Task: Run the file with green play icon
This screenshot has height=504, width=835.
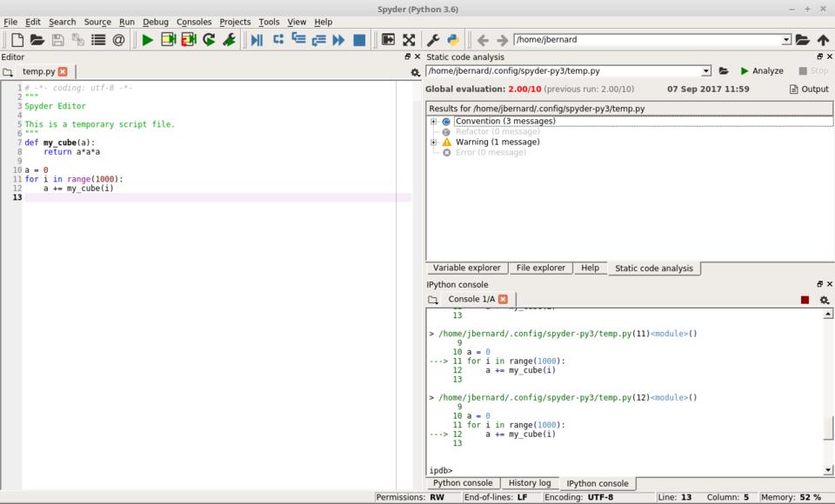Action: (x=147, y=40)
